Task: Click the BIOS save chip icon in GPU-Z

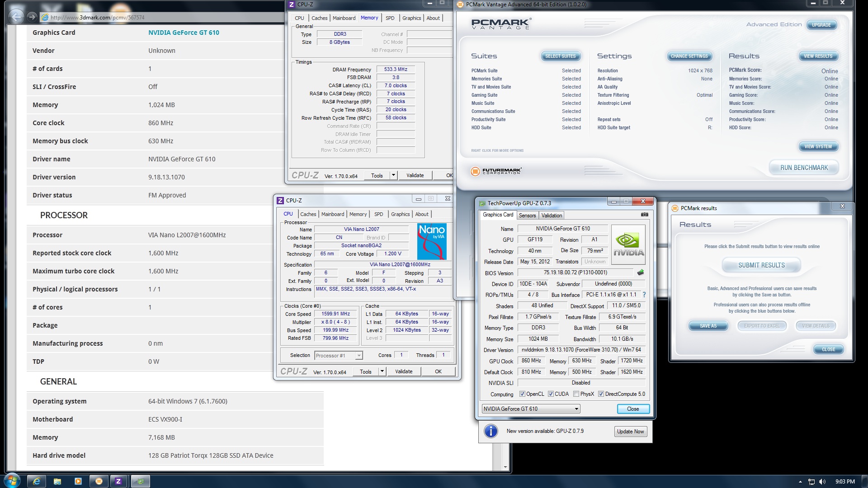Action: [641, 272]
